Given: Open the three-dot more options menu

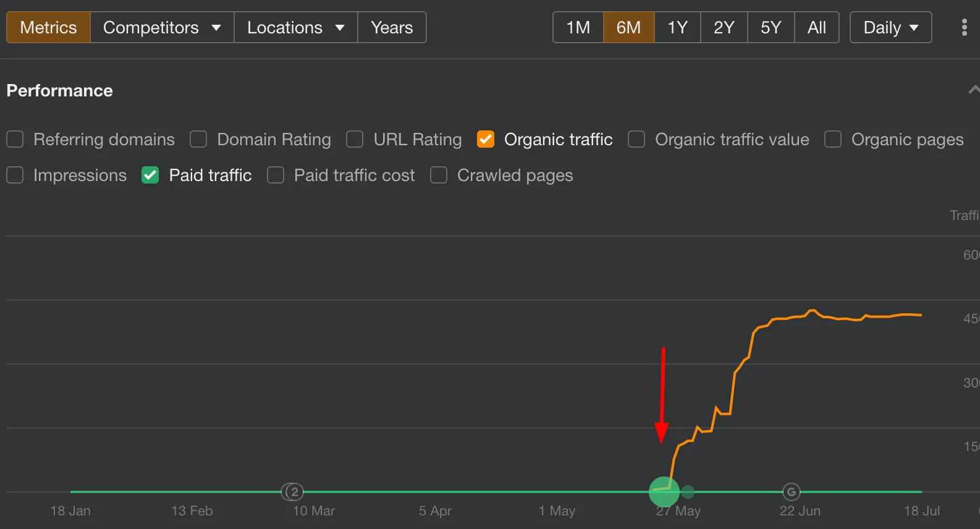Looking at the screenshot, I should pos(964,27).
